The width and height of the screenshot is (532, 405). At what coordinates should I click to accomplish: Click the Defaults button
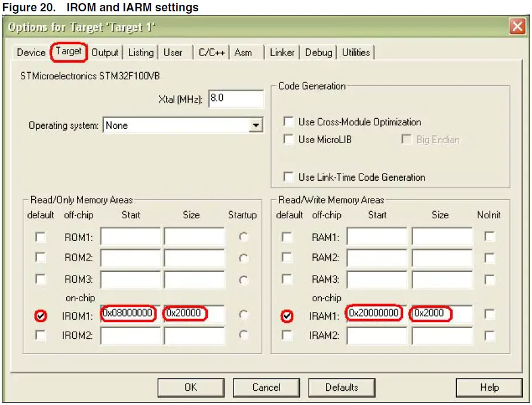pos(342,388)
